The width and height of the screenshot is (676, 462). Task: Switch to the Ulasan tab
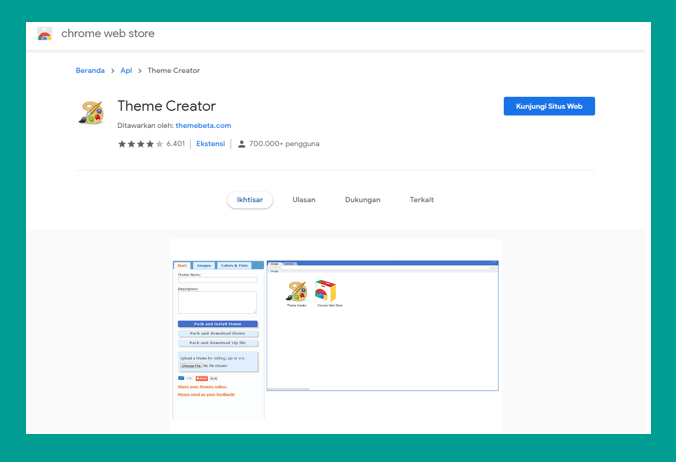click(x=304, y=200)
